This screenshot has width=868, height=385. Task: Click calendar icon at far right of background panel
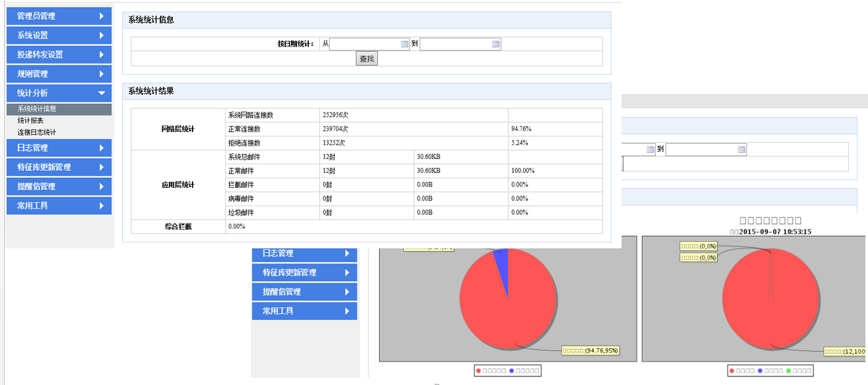(x=741, y=149)
